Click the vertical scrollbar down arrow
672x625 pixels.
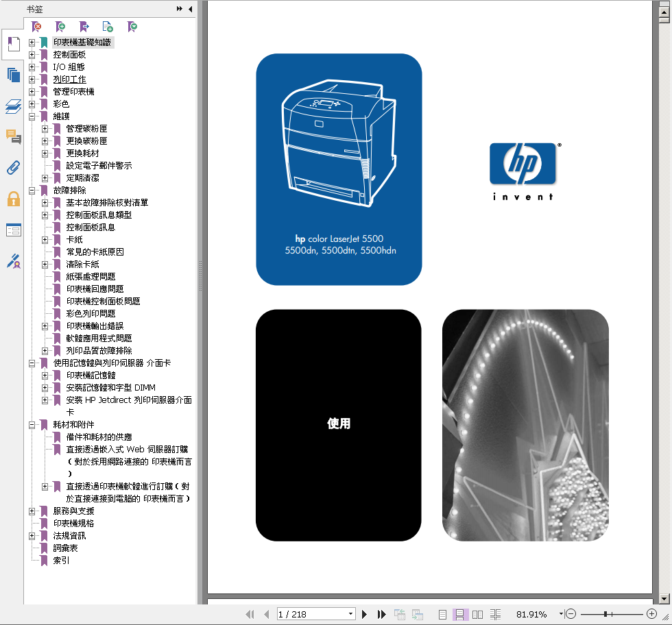coord(664,599)
